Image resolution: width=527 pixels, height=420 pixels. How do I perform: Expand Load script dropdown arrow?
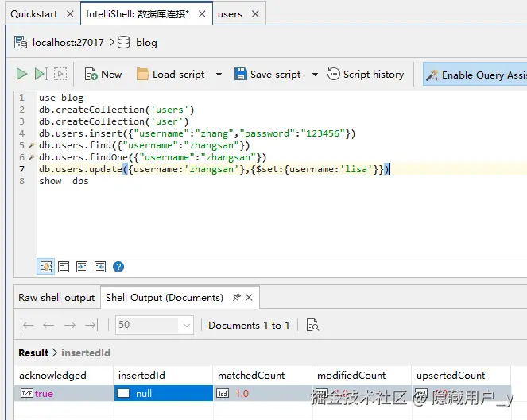[x=219, y=75]
